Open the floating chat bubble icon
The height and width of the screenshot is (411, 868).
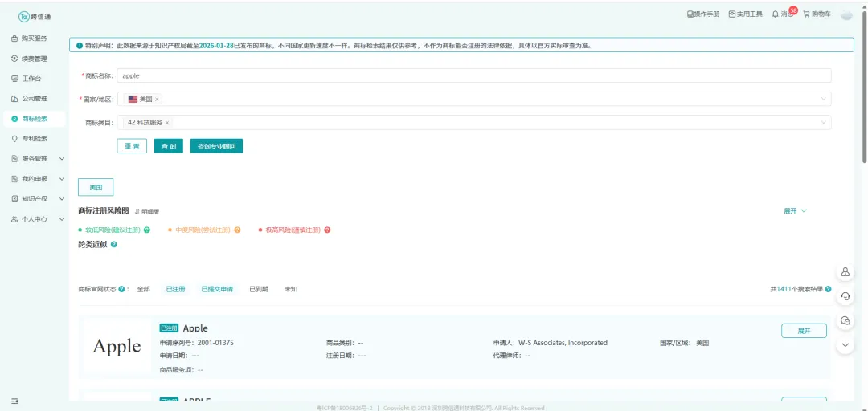[x=845, y=320]
